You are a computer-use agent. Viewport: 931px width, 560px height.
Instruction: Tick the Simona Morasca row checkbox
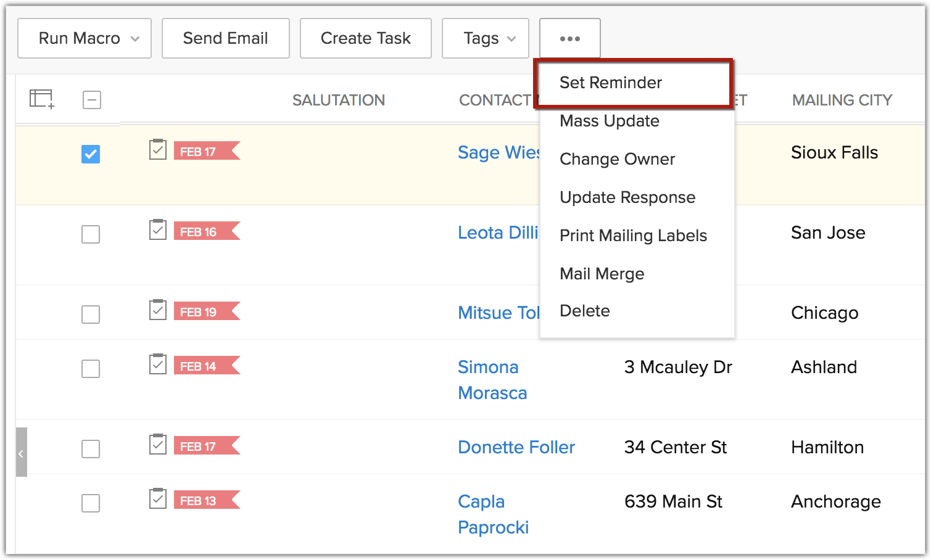[x=91, y=369]
